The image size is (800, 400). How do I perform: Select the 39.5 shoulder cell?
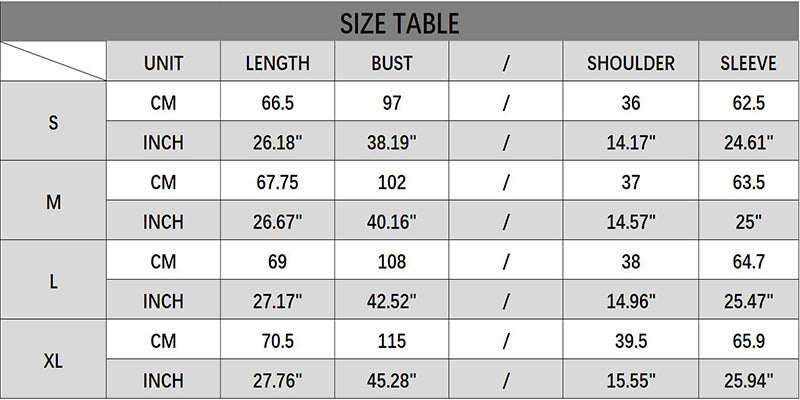(631, 341)
